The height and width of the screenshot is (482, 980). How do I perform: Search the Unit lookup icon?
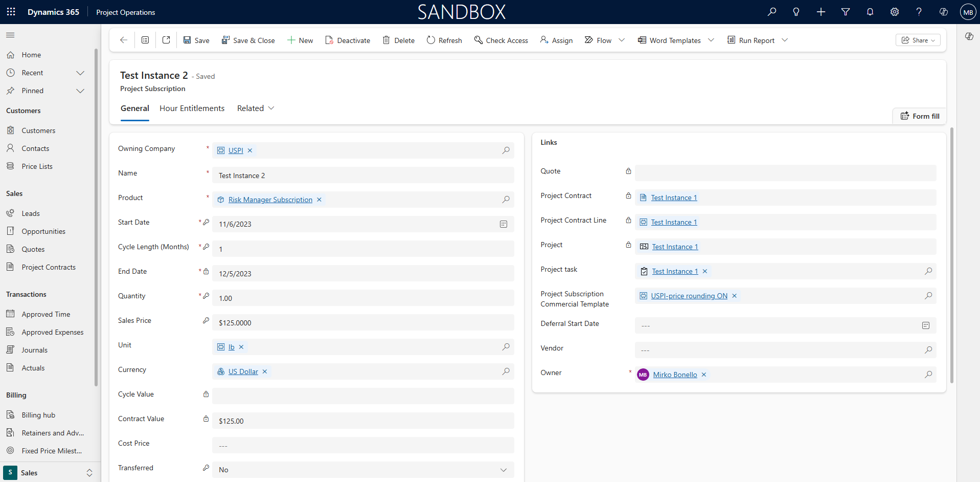point(506,347)
